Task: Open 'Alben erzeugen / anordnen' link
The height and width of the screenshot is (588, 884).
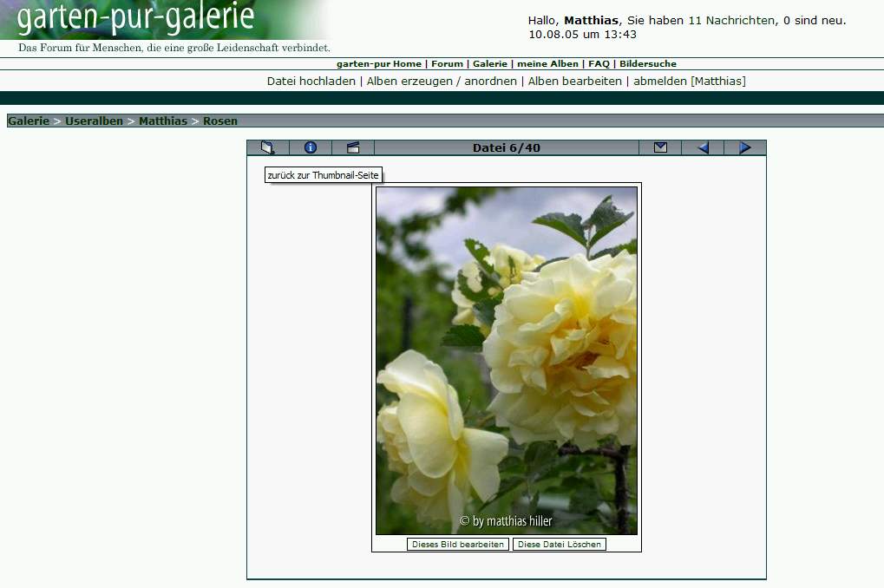Action: pyautogui.click(x=442, y=82)
